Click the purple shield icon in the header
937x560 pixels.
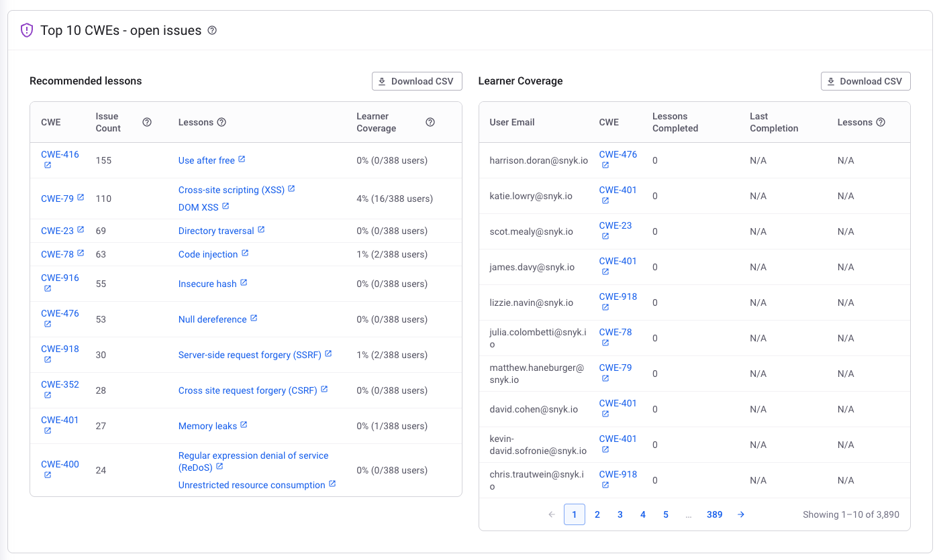click(27, 30)
